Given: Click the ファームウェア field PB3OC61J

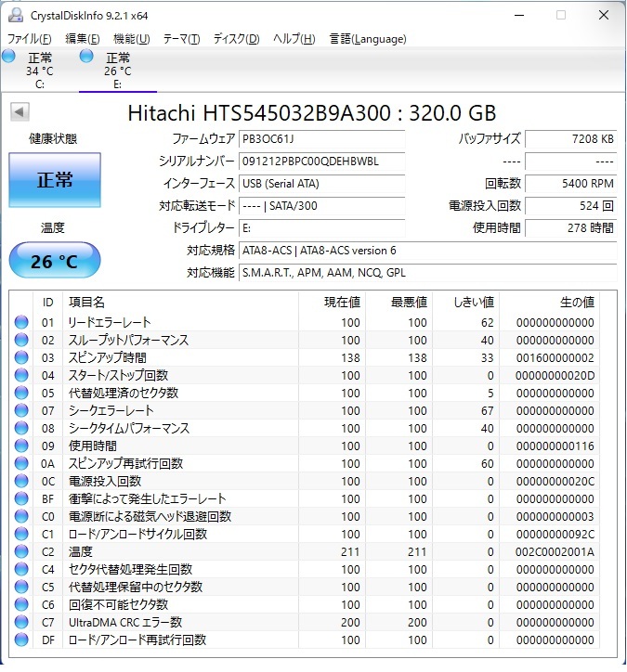Looking at the screenshot, I should 321,139.
